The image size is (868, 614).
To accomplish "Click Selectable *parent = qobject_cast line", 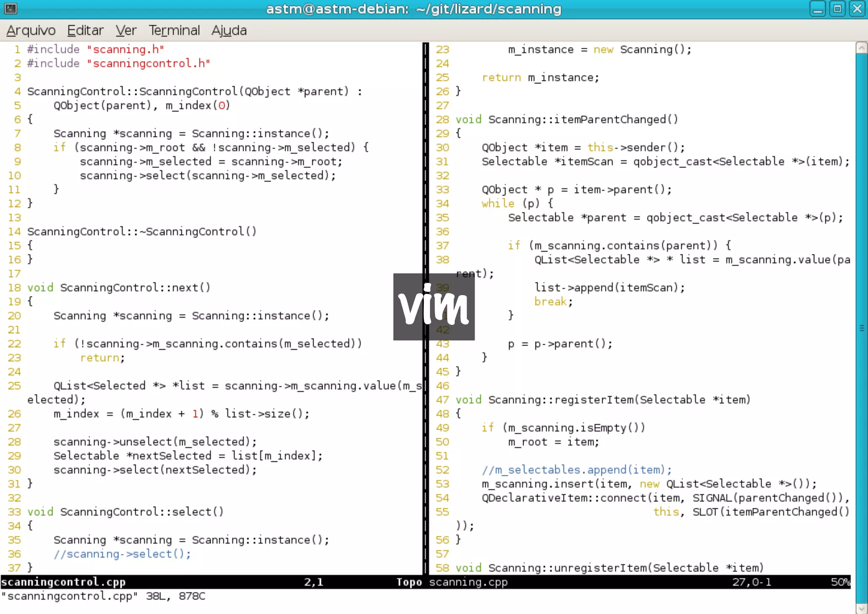I will coord(676,218).
